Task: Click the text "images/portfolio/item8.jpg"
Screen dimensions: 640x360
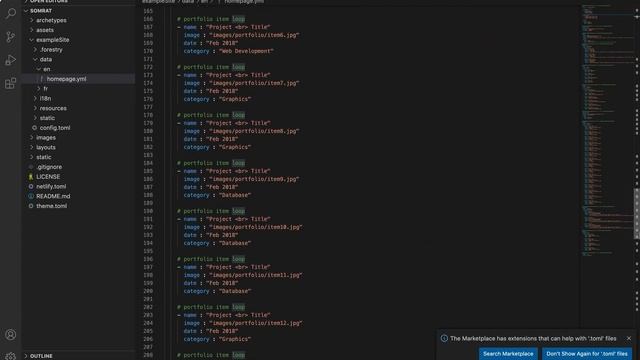Action: [254, 131]
